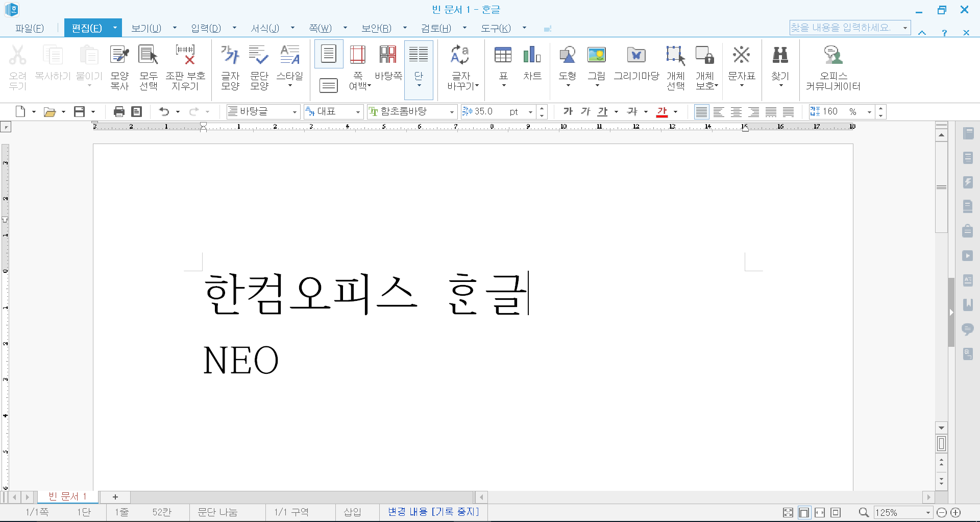Click the 그림 (picture) icon
This screenshot has height=522, width=980.
point(597,66)
